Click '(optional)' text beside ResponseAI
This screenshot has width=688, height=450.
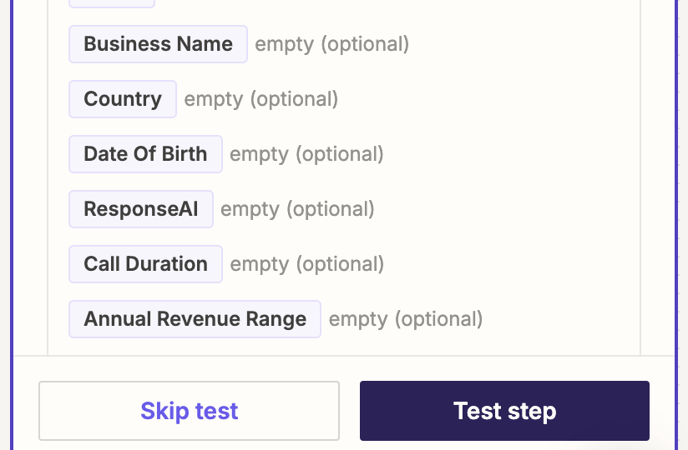[330, 209]
